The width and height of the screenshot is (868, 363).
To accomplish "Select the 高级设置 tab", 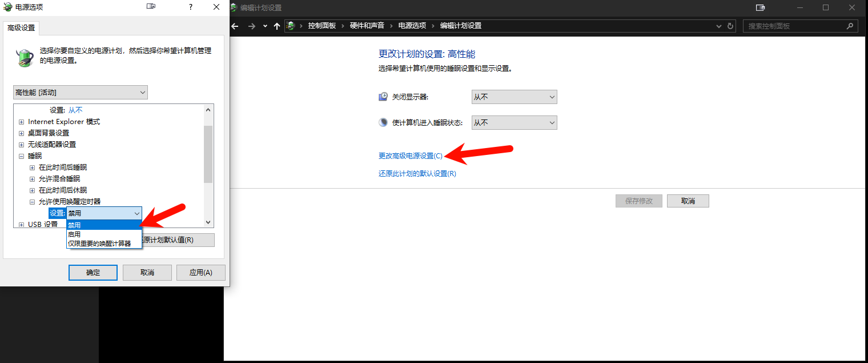I will point(21,27).
